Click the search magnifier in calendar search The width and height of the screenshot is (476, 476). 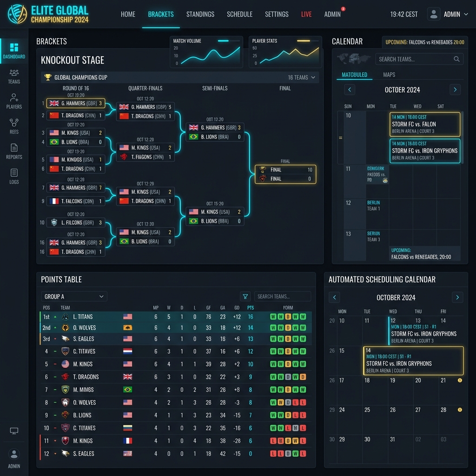[456, 59]
